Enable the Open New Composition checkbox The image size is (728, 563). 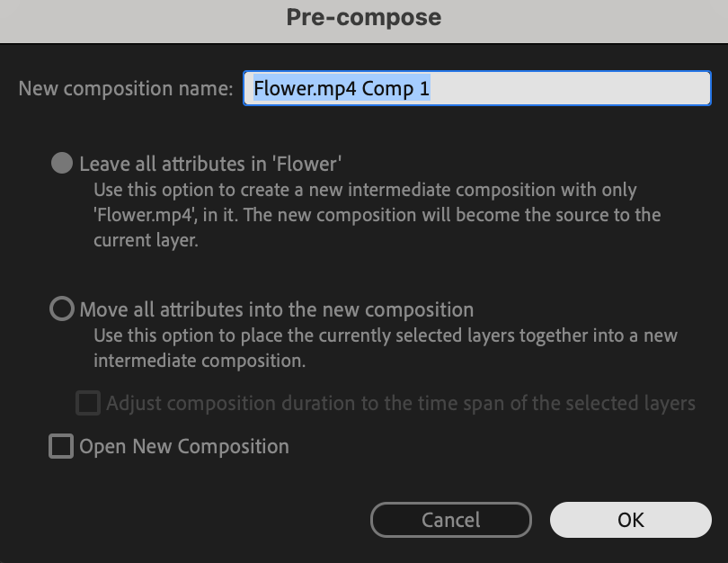(61, 446)
